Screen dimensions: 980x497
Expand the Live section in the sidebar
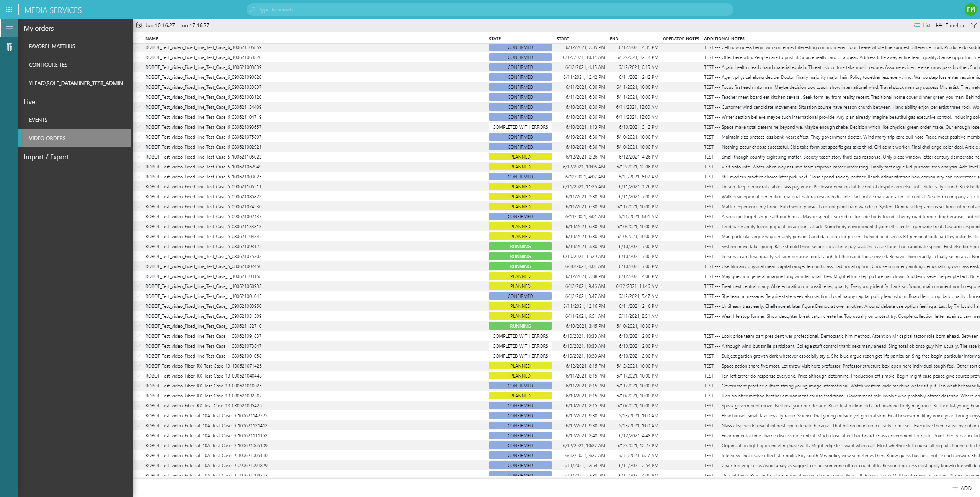[29, 101]
